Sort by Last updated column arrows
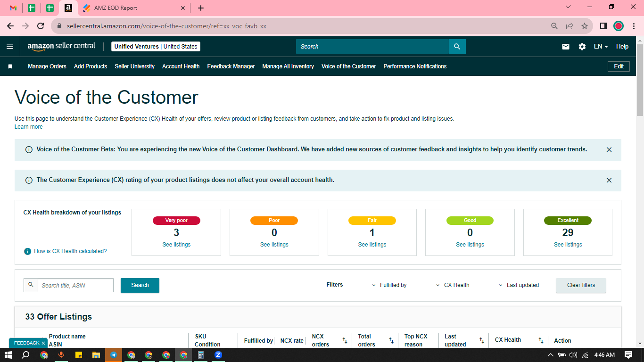Viewport: 644px width, 362px height. point(481,340)
